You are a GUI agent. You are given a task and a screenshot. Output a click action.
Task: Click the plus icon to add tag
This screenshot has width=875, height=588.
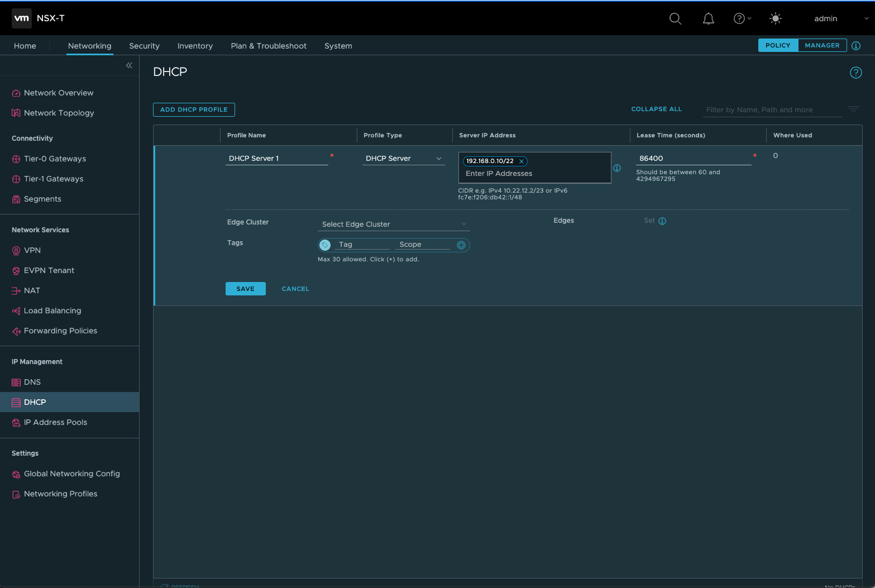pos(461,245)
